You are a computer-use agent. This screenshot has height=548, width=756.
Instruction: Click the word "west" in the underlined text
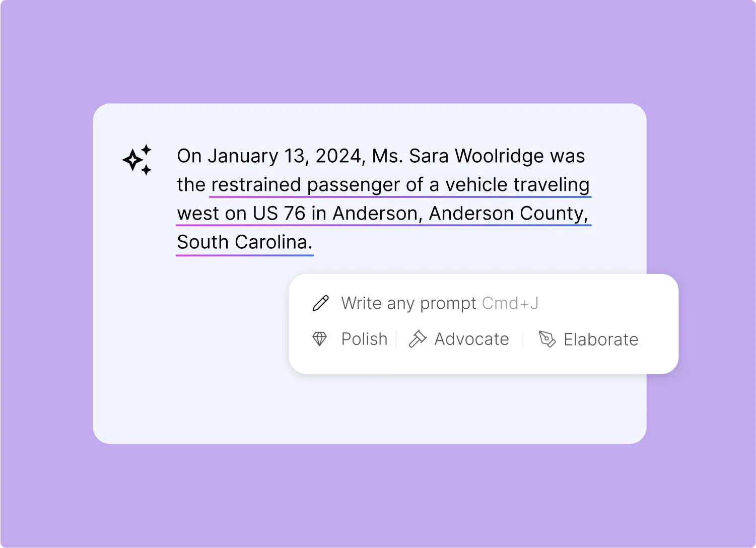pos(198,214)
